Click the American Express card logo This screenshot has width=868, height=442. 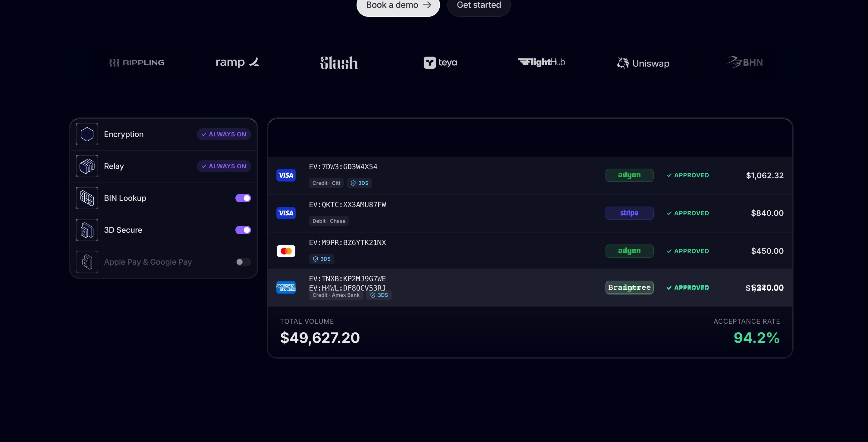click(286, 288)
